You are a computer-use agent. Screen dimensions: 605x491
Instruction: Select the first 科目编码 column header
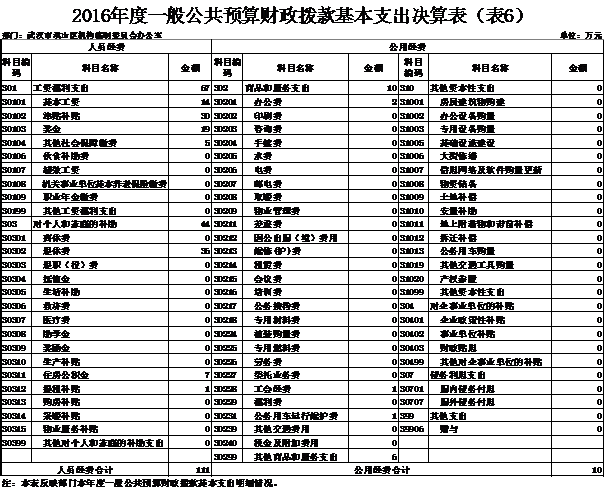click(15, 68)
